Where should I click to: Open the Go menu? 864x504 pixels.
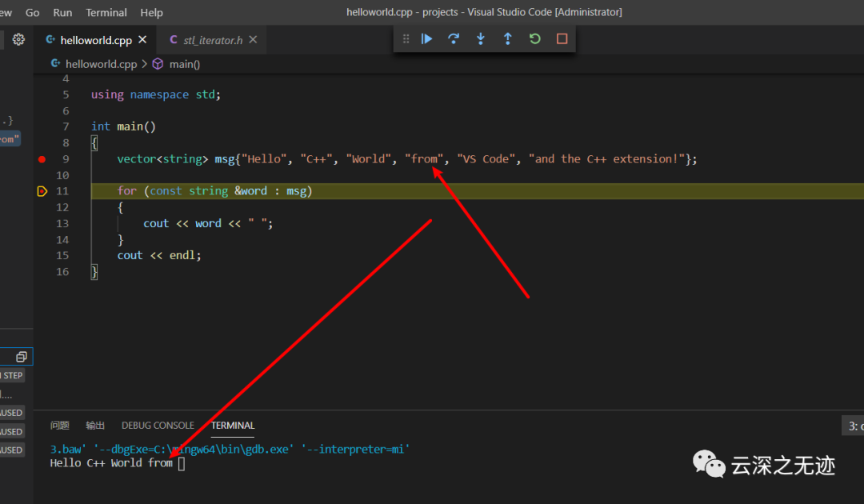pos(33,12)
